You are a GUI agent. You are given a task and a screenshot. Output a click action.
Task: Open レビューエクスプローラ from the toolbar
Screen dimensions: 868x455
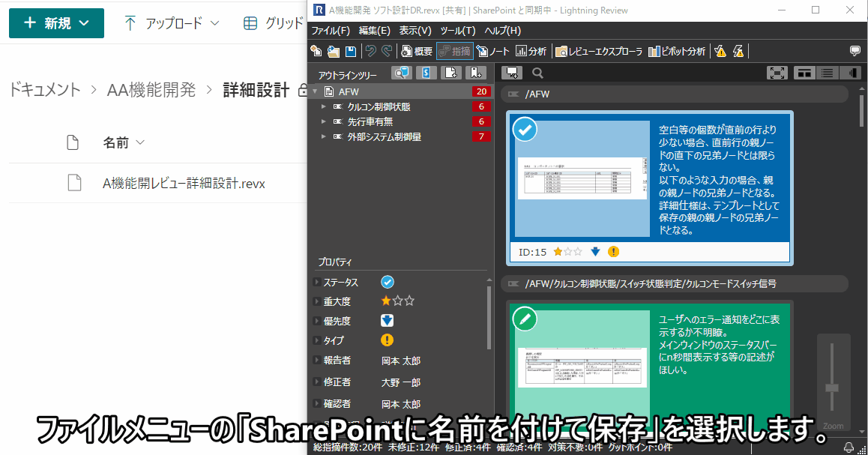(x=599, y=51)
